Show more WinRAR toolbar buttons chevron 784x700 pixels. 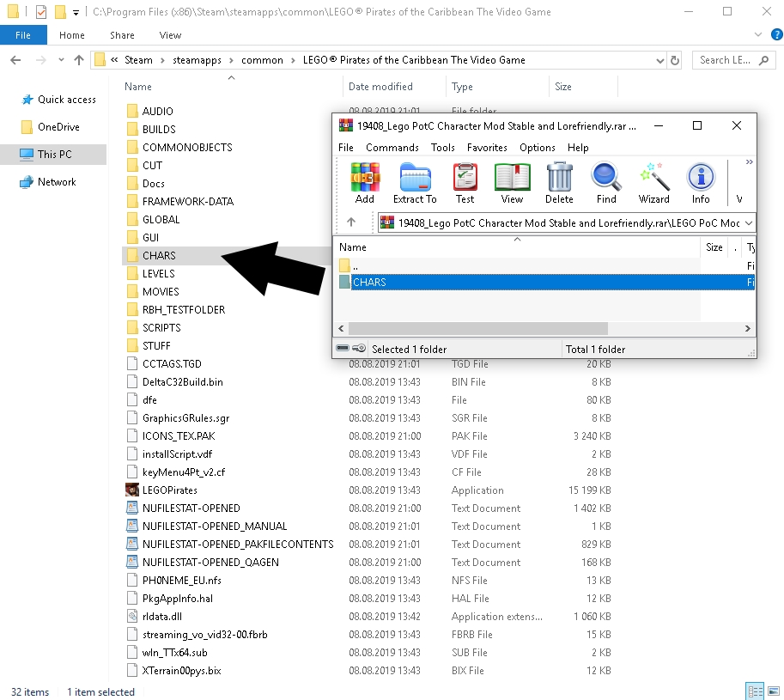pyautogui.click(x=749, y=162)
